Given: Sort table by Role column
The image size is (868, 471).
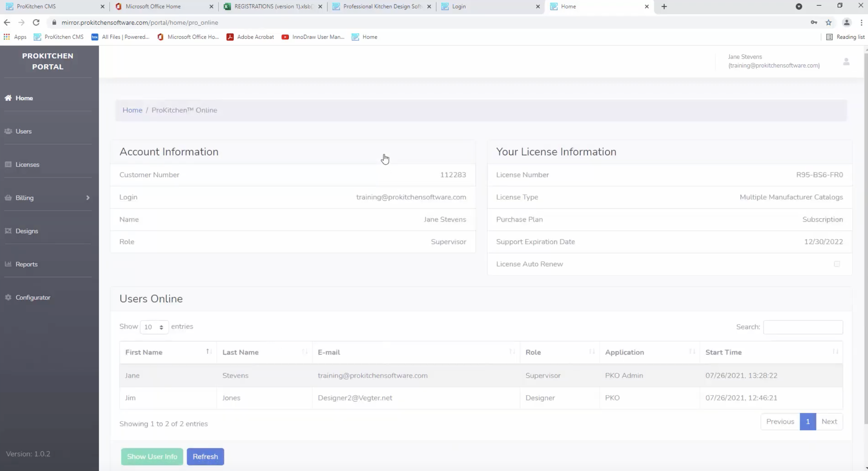Looking at the screenshot, I should tap(560, 352).
